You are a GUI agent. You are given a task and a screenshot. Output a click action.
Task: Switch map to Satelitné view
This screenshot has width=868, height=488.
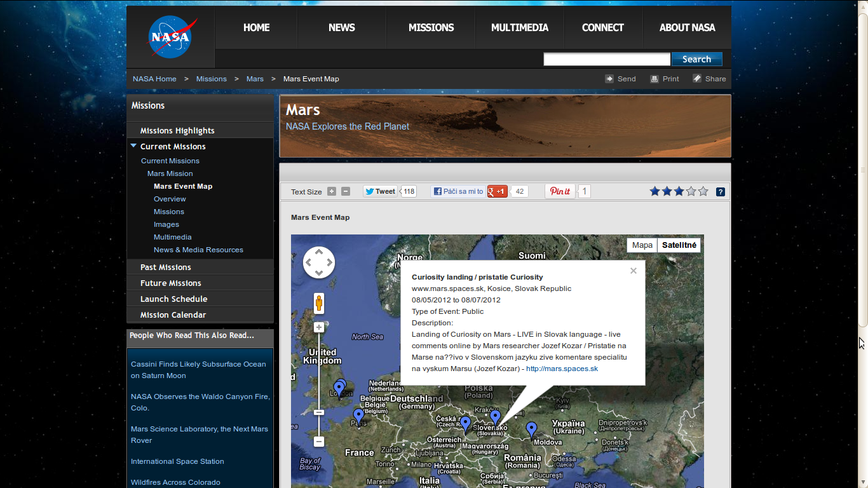click(679, 245)
